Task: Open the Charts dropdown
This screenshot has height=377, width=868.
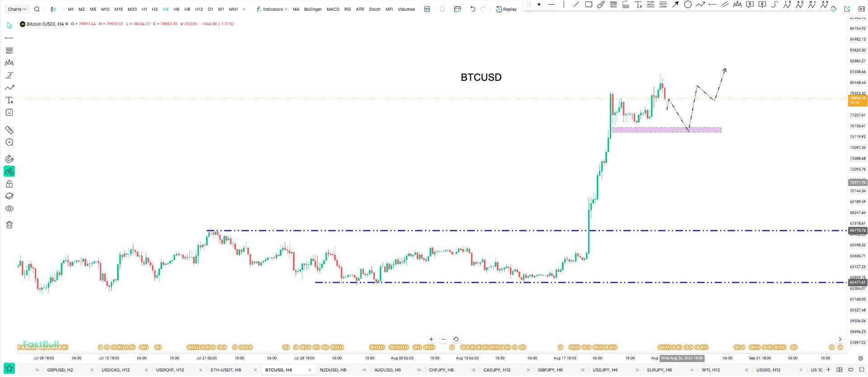Action: coord(17,9)
